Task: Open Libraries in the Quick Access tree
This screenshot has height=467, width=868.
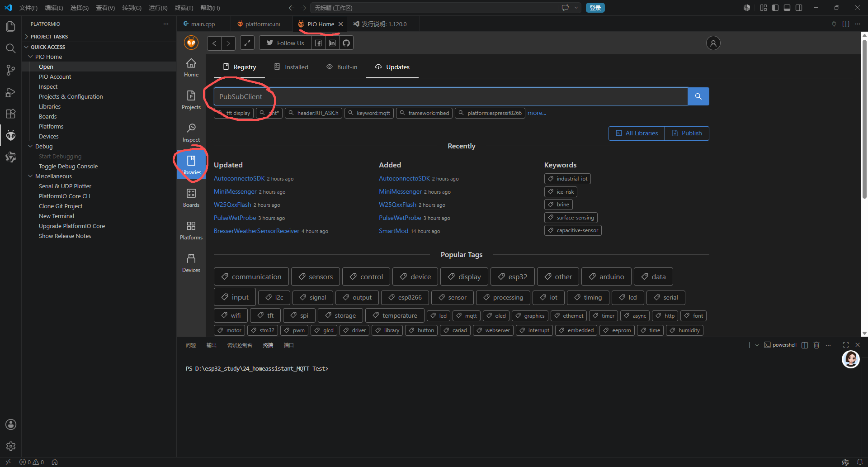Action: [x=50, y=107]
